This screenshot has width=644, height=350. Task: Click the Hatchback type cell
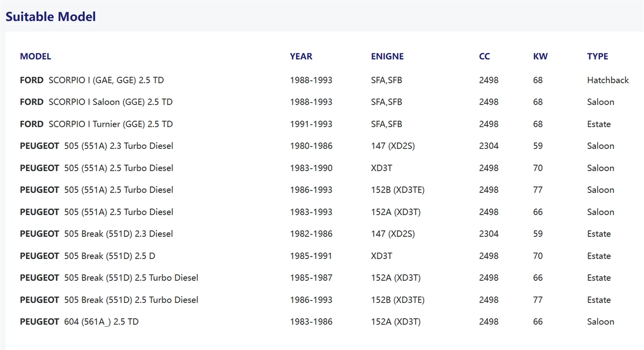pyautogui.click(x=608, y=80)
